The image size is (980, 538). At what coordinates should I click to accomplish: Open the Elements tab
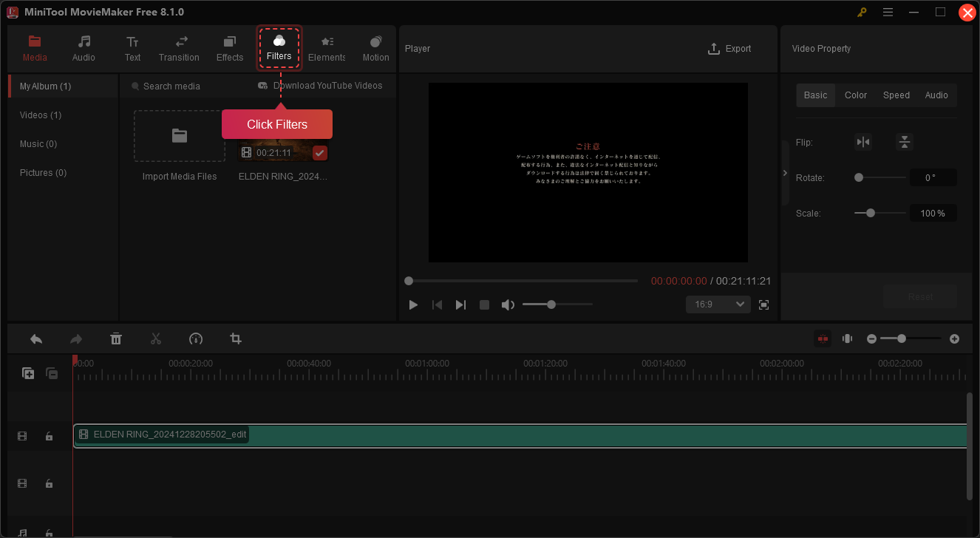click(x=327, y=49)
